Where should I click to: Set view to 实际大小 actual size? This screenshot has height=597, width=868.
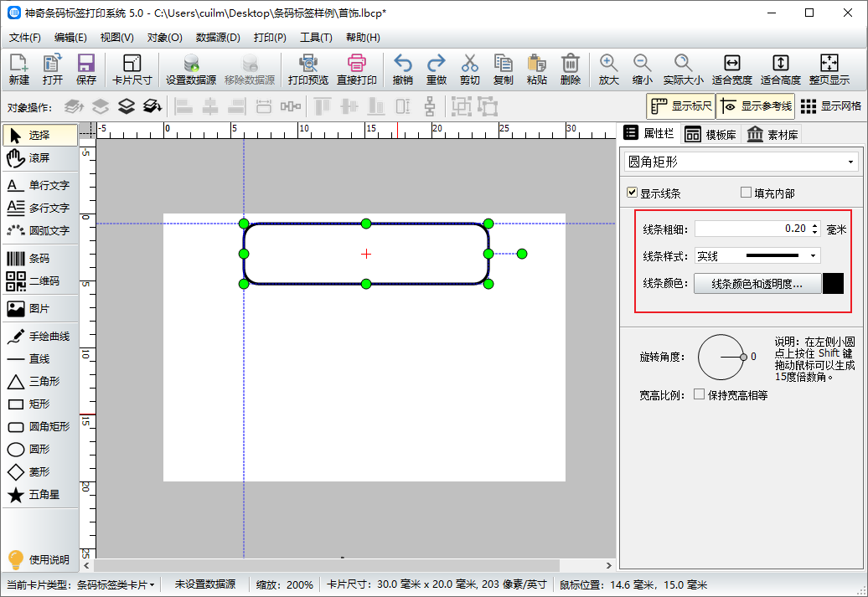(683, 69)
